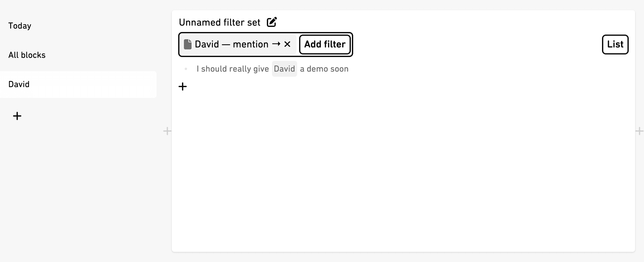The width and height of the screenshot is (644, 262).
Task: Select the David — mention filter label
Action: 231,44
